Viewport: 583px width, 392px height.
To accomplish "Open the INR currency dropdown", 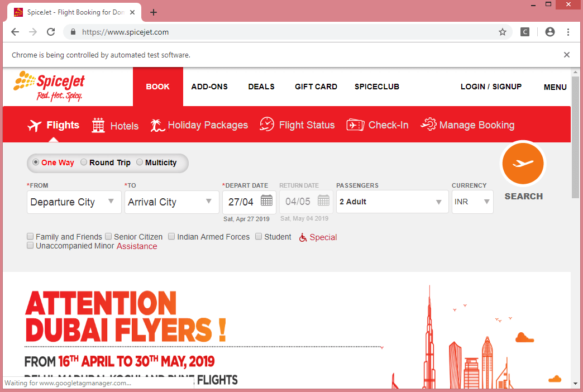I will tap(472, 202).
